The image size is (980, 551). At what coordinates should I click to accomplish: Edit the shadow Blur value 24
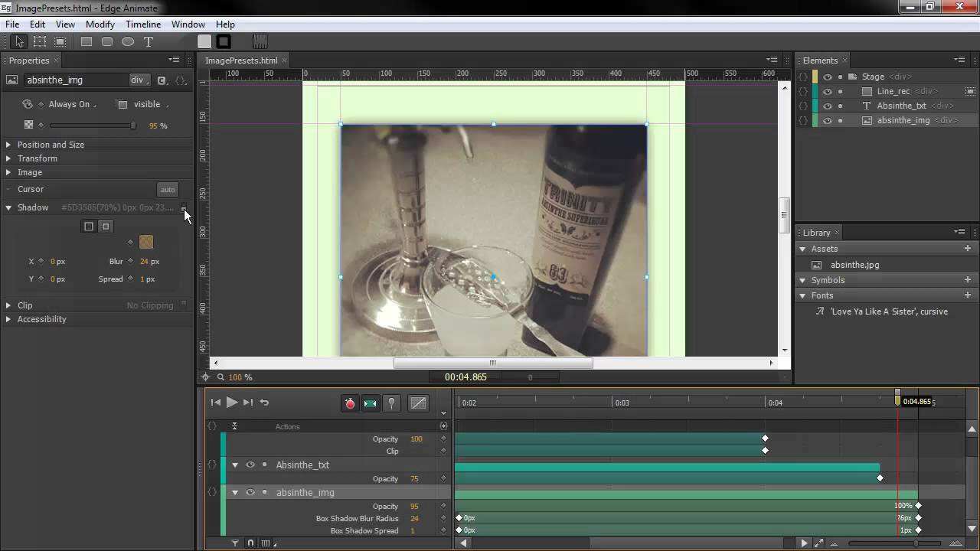tap(144, 261)
